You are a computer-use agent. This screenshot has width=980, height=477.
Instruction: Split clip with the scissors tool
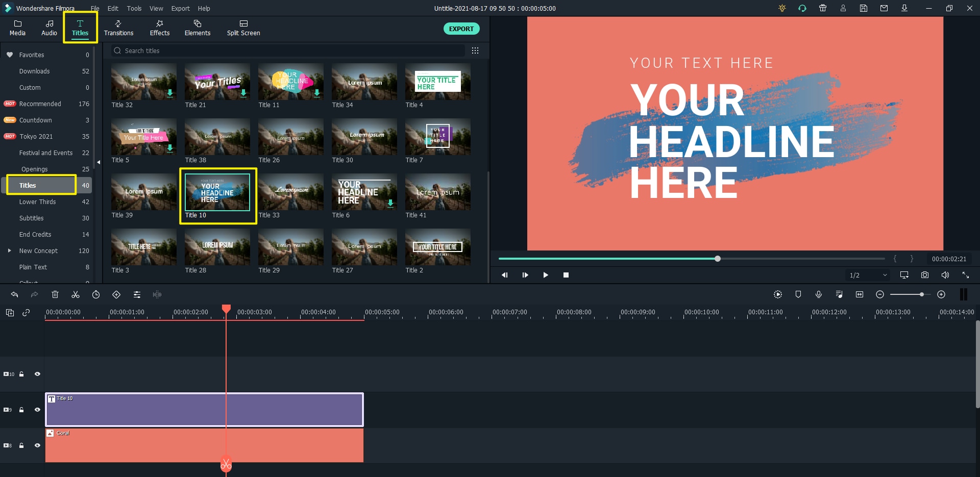76,294
